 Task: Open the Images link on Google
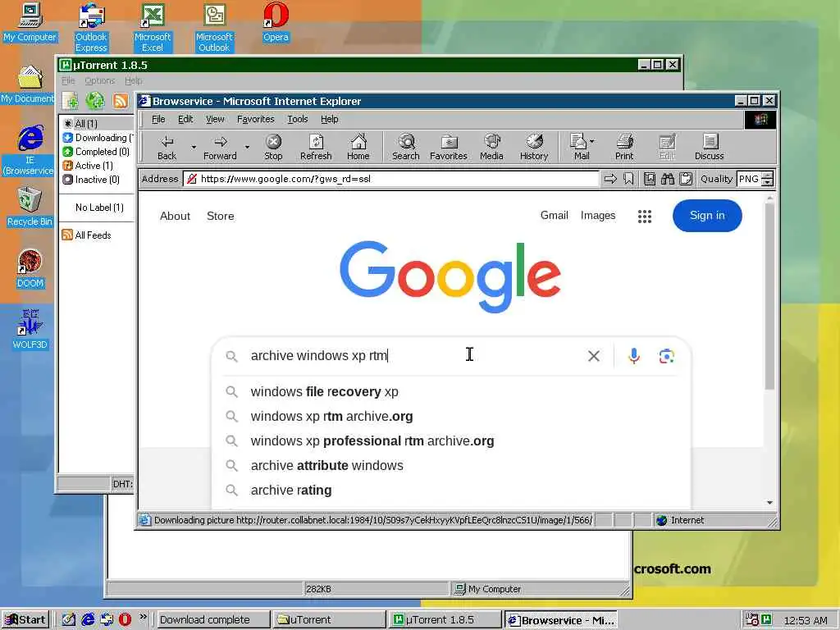598,216
